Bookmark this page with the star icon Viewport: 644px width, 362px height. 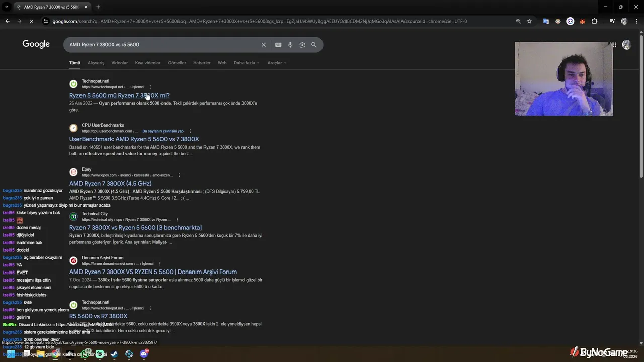[529, 21]
